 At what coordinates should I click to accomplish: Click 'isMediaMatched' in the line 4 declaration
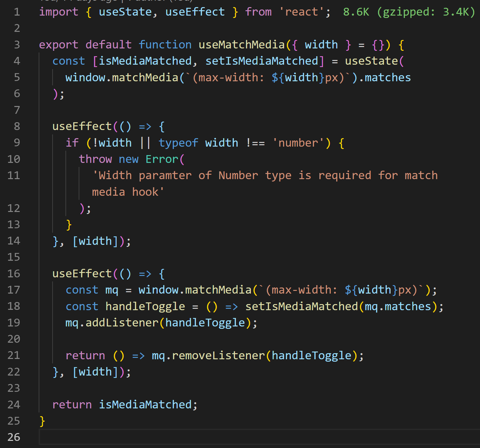[145, 61]
